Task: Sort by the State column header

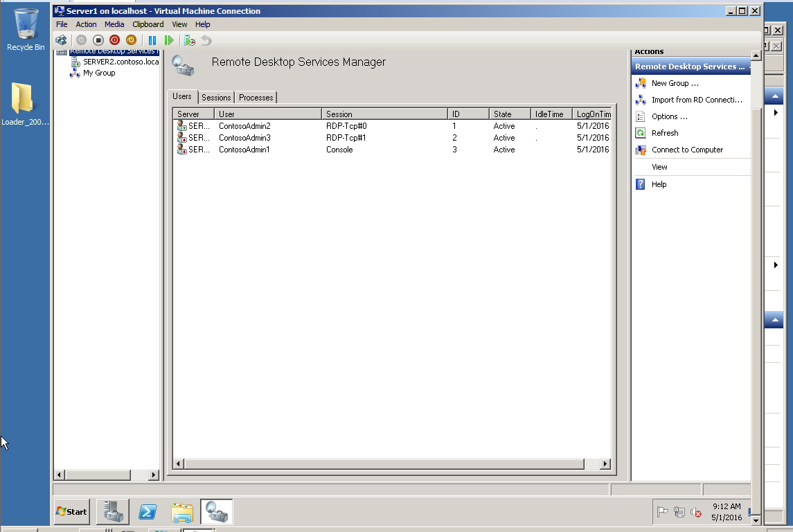Action: pos(510,114)
